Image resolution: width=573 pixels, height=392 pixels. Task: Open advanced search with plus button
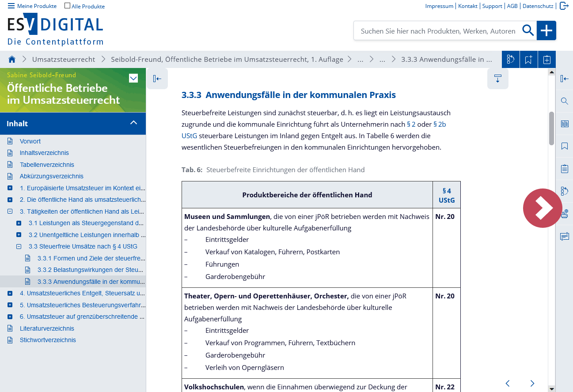click(x=546, y=30)
